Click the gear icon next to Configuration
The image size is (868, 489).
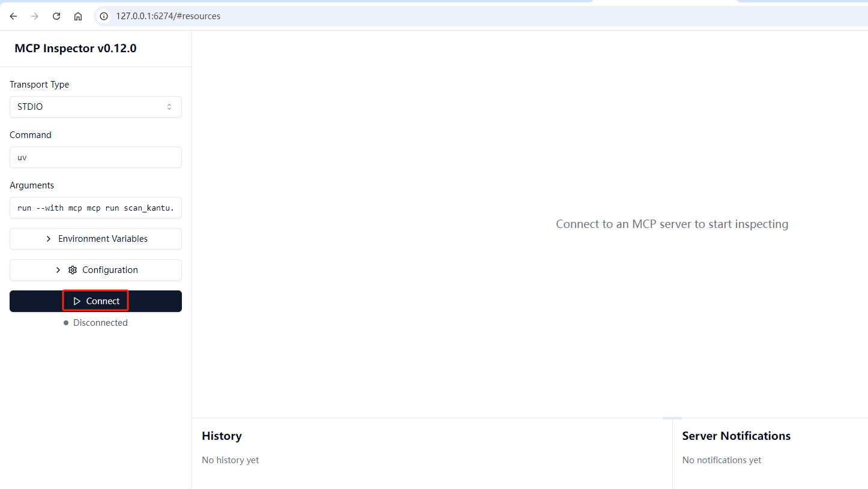(73, 270)
